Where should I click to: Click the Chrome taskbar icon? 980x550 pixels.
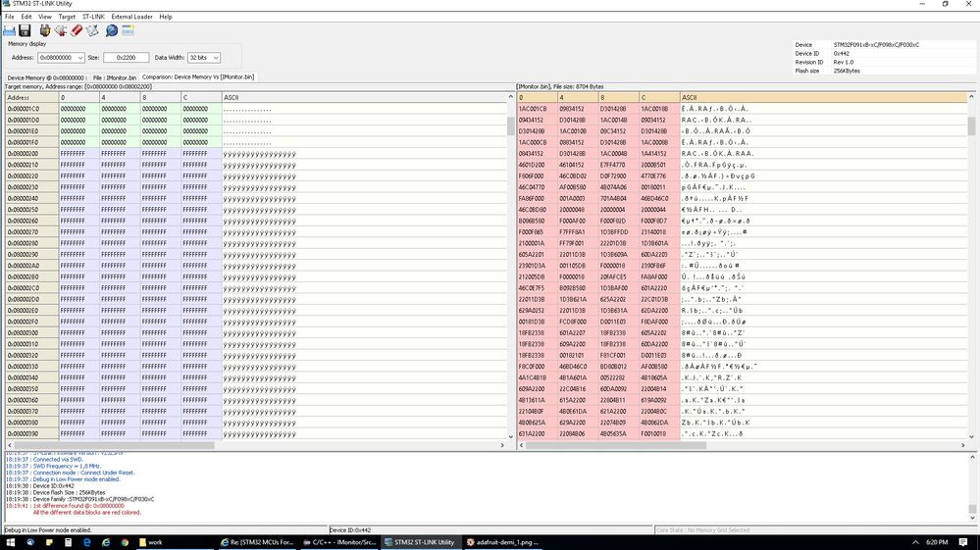(125, 542)
